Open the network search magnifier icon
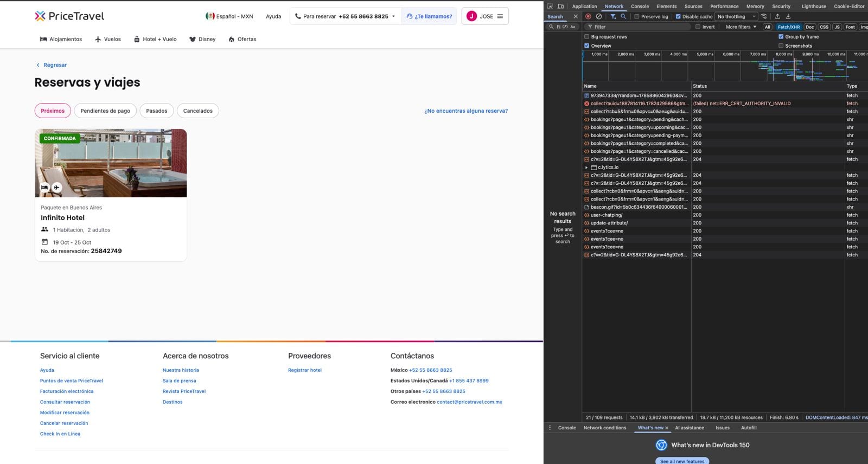This screenshot has height=464, width=868. 623,16
